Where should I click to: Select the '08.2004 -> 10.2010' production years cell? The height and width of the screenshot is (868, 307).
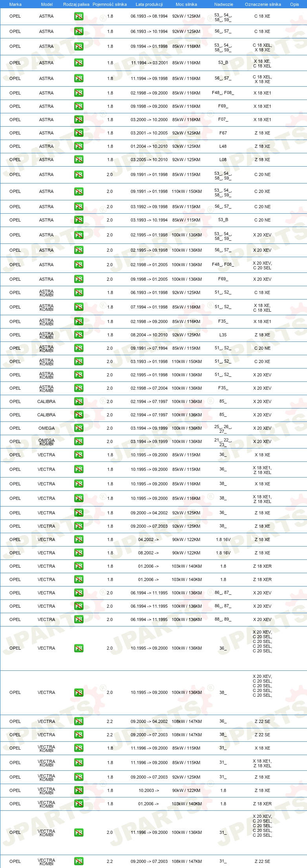149,335
